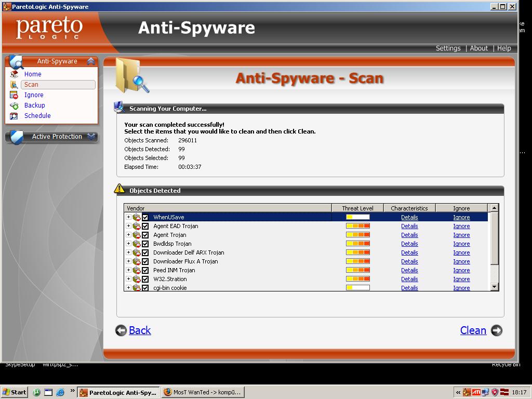Click the Back arrow icon
This screenshot has width=532, height=399.
[x=121, y=330]
